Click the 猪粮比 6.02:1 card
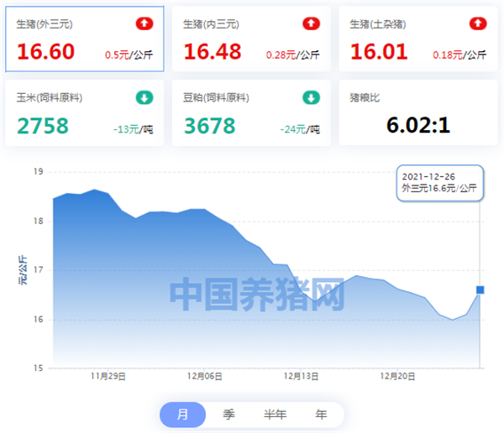 [x=418, y=113]
